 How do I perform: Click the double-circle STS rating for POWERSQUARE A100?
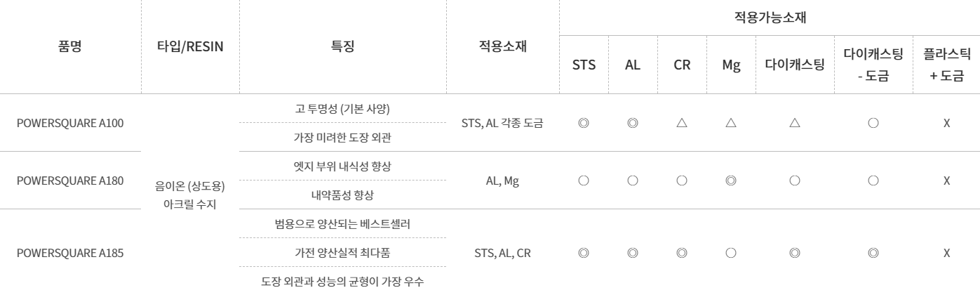[584, 122]
